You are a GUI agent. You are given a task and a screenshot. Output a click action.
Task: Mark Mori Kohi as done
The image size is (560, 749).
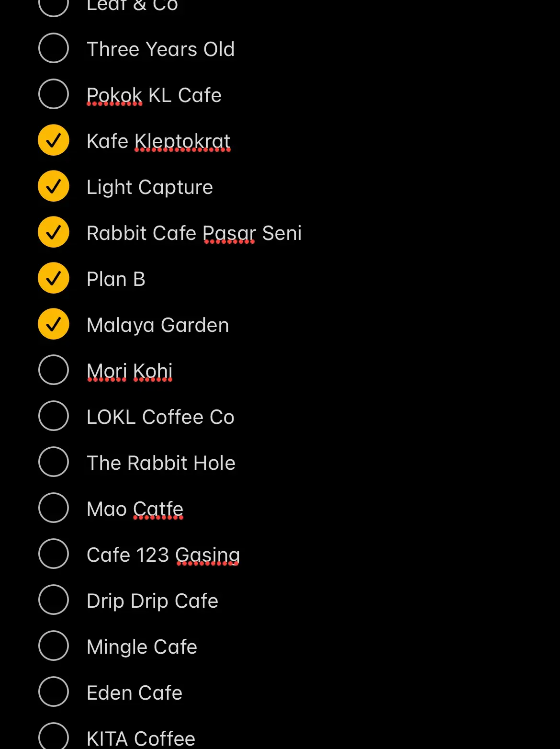coord(54,370)
